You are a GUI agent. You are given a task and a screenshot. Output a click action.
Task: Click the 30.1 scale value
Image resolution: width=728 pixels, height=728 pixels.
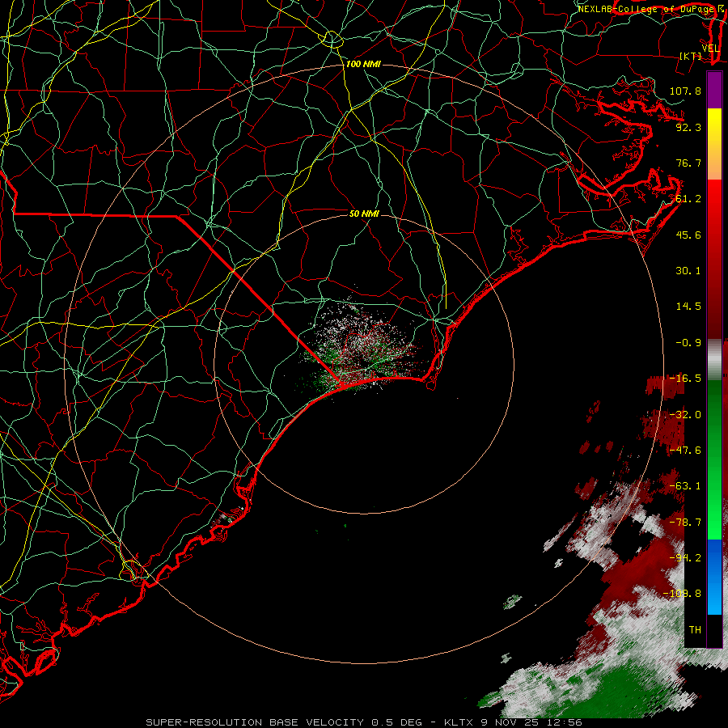pos(688,271)
